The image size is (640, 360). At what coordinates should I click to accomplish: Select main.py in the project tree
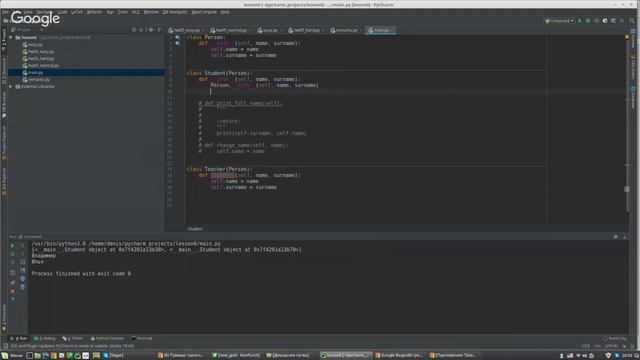tap(35, 73)
